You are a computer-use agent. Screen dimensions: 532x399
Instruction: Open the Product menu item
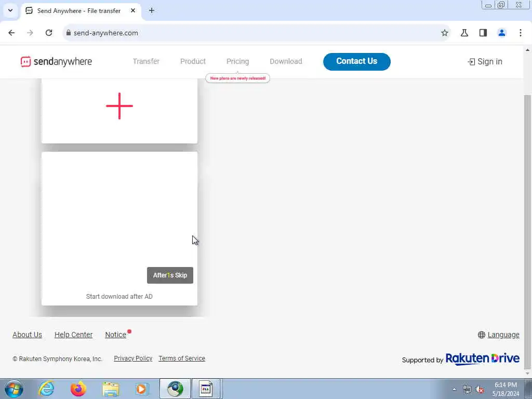193,61
